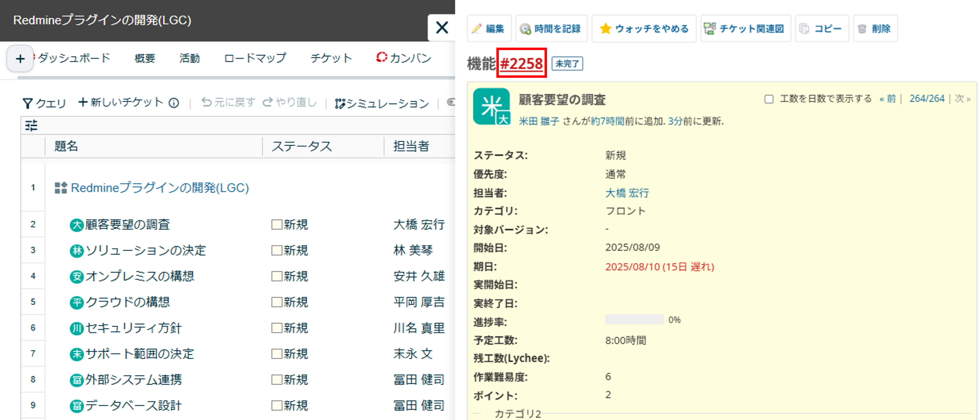Open the クエリ filter query
The height and width of the screenshot is (420, 980).
click(x=44, y=103)
